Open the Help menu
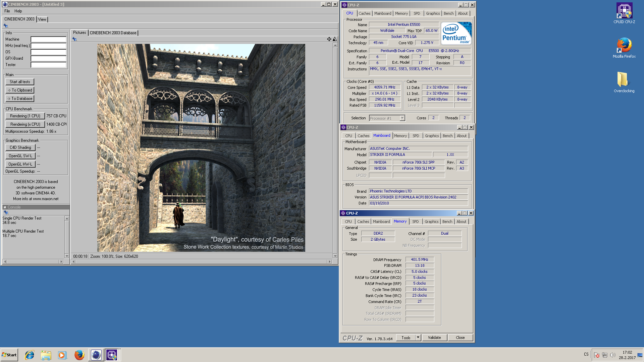644x362 pixels. [18, 11]
